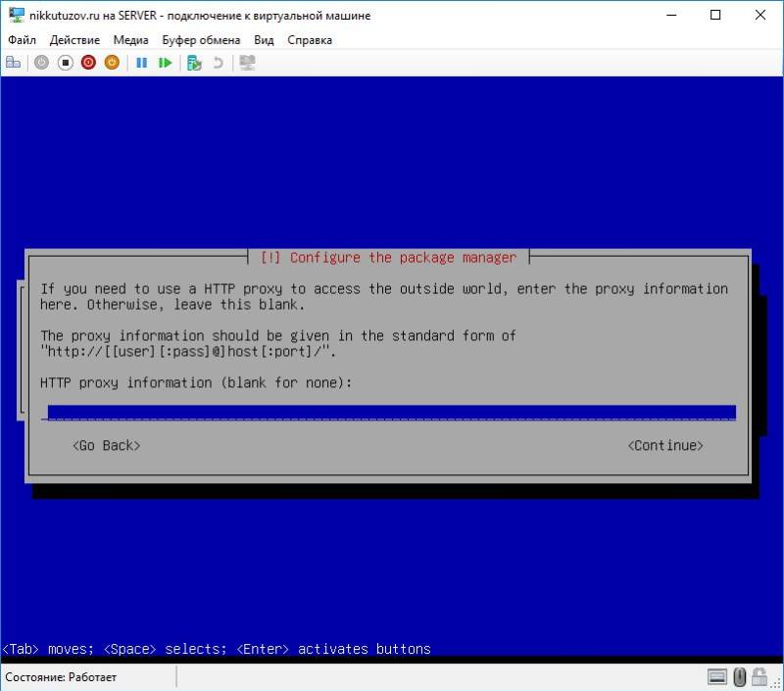Viewport: 784px width, 691px height.
Task: Click the lock icon near the status bar corner
Action: point(759,678)
